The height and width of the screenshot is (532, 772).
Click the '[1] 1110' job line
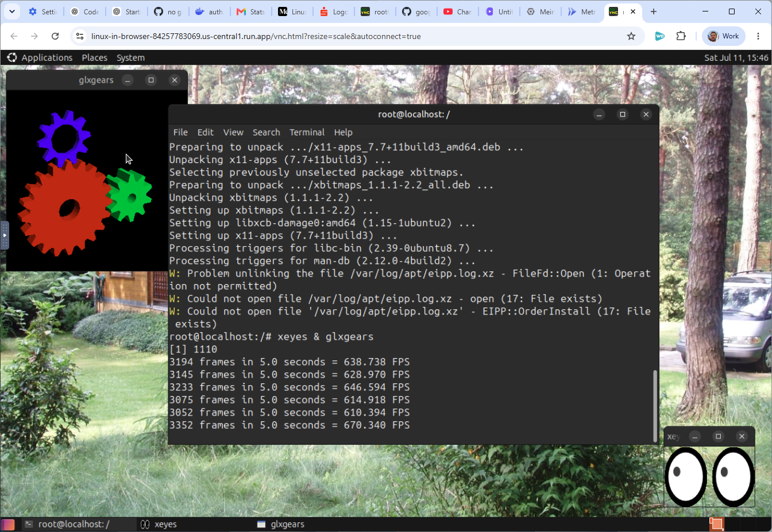click(x=193, y=350)
